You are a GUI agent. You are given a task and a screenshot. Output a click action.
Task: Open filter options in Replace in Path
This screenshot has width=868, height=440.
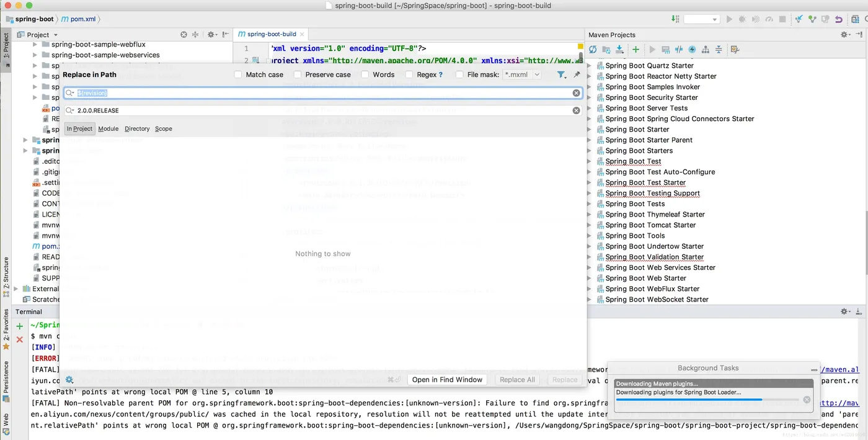(561, 74)
